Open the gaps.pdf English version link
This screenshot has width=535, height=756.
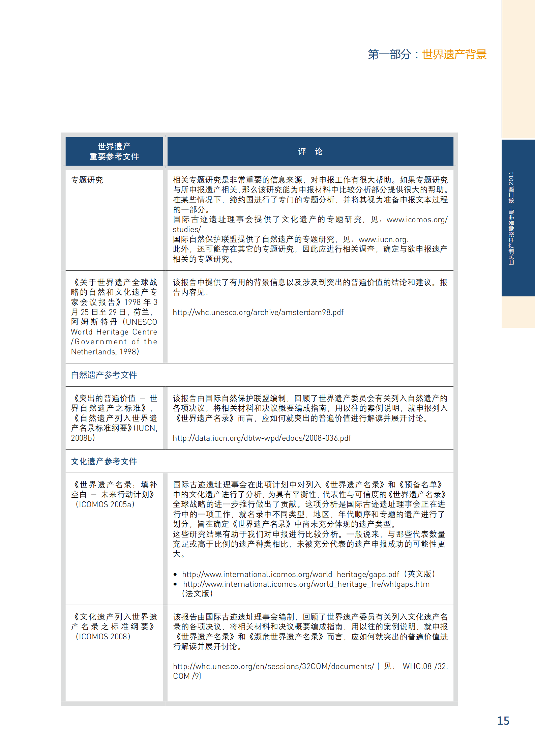pyautogui.click(x=290, y=574)
